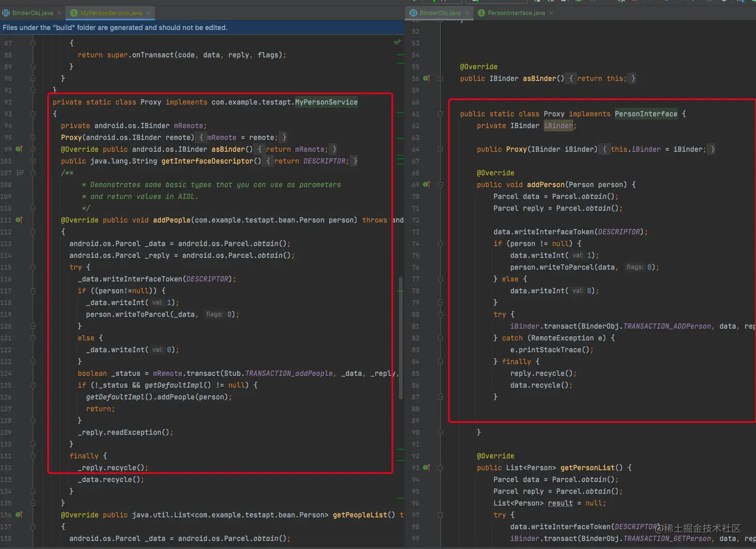Screen dimensions: 756x549
Task: Click 'TRANSACTION_ADDPerson' in right editor
Action: 667,326
